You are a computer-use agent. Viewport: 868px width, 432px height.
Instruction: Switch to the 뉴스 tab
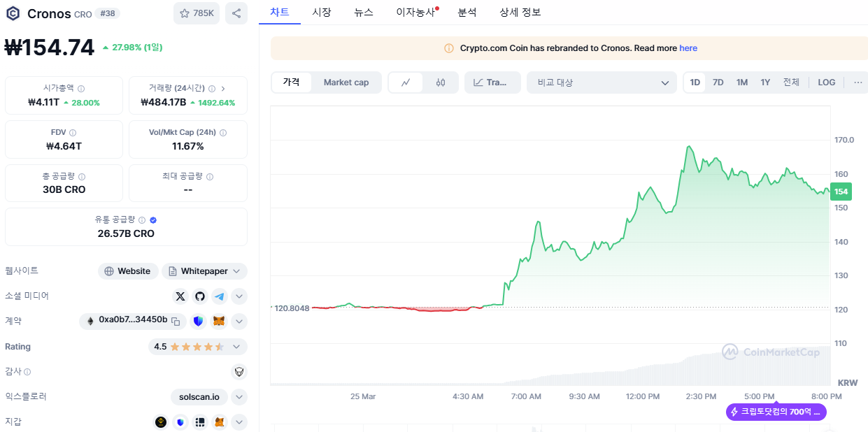[364, 12]
